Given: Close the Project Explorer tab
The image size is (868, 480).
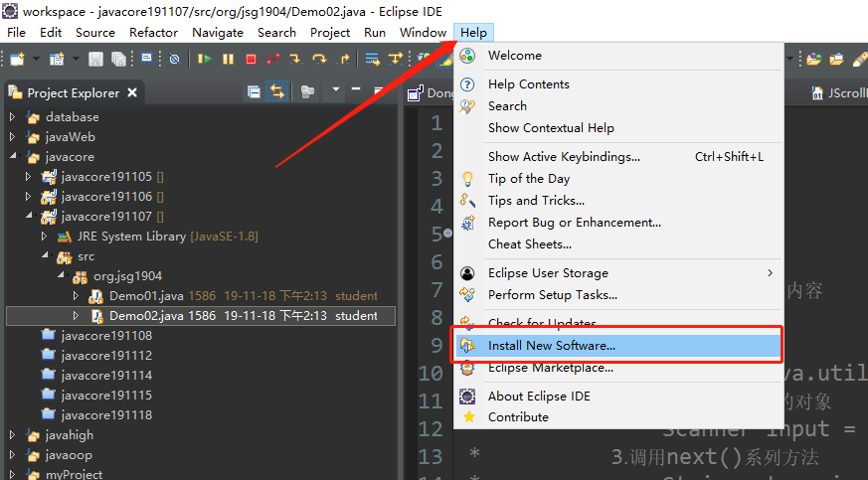Looking at the screenshot, I should click(x=132, y=92).
